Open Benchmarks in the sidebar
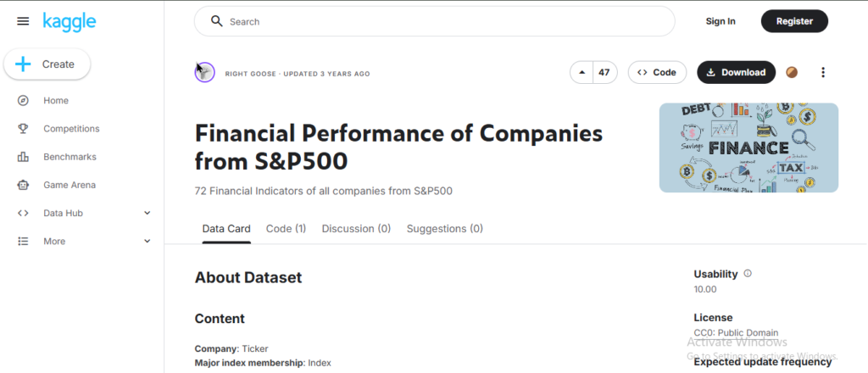Viewport: 868px width, 373px height. point(70,157)
